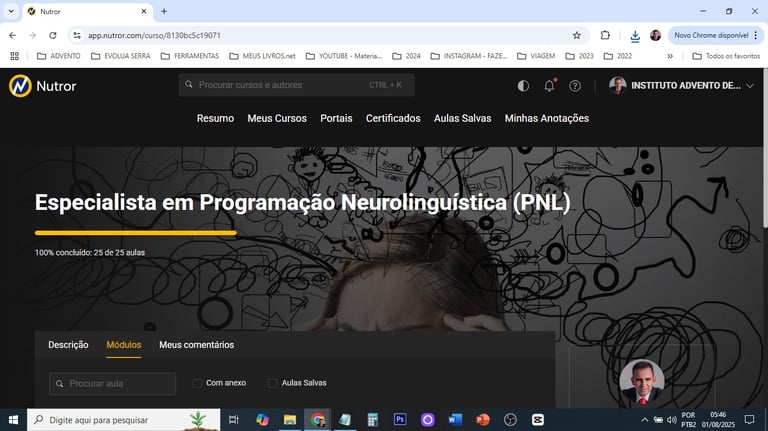Click the Windows taskbar search box
Screen dimensions: 768x431
pyautogui.click(x=123, y=420)
